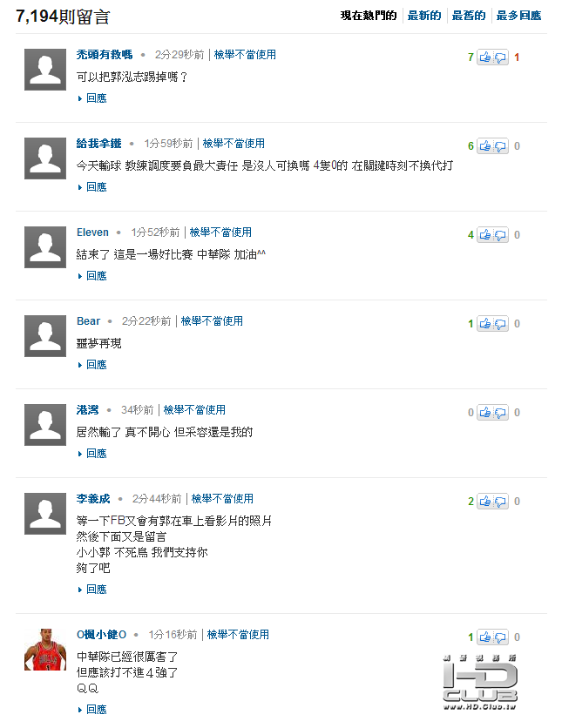562x728 pixels.
Task: Expand 回應 under 李義成's comment
Action: coord(96,590)
